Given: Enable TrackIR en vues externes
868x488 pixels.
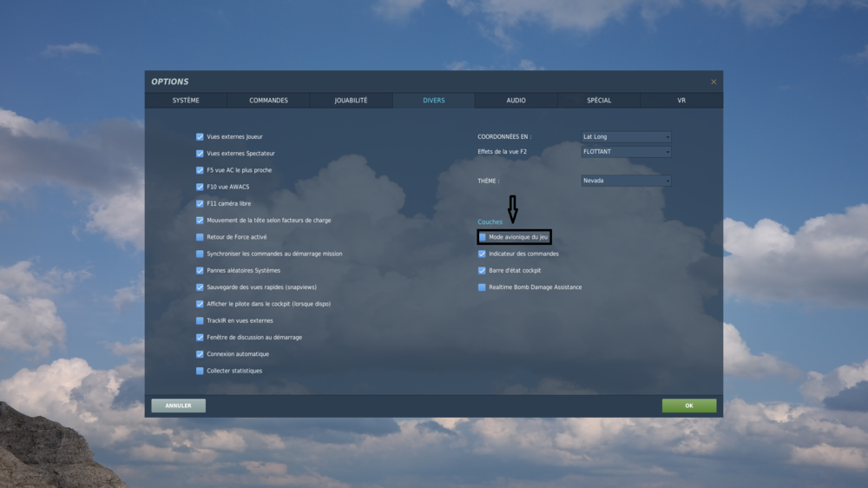Looking at the screenshot, I should (200, 320).
